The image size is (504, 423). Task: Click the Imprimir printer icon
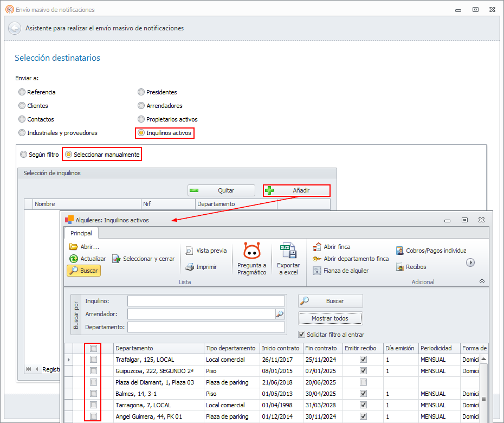pos(189,267)
